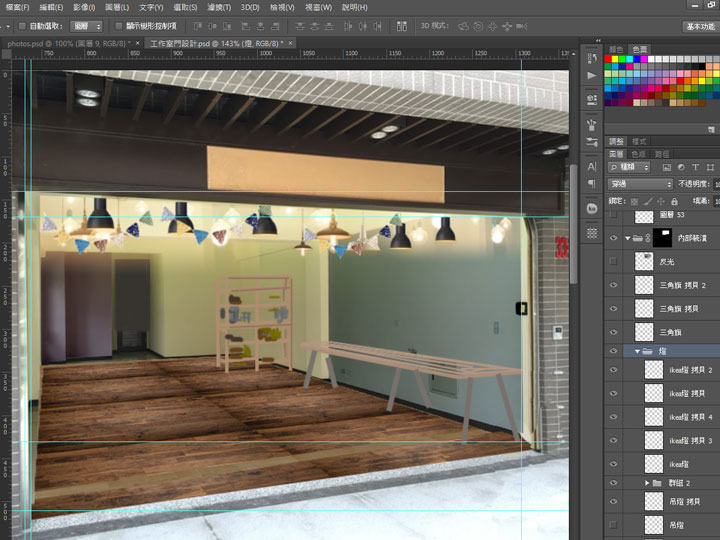Click the Kuler panel icon
The image size is (720, 540).
click(592, 208)
